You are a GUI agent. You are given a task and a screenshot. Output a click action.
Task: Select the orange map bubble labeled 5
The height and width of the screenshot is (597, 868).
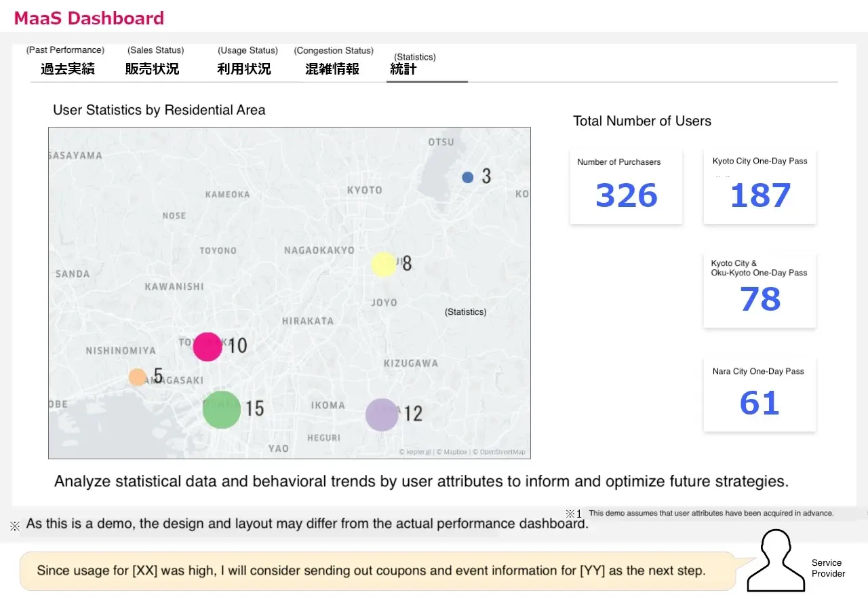pyautogui.click(x=138, y=377)
